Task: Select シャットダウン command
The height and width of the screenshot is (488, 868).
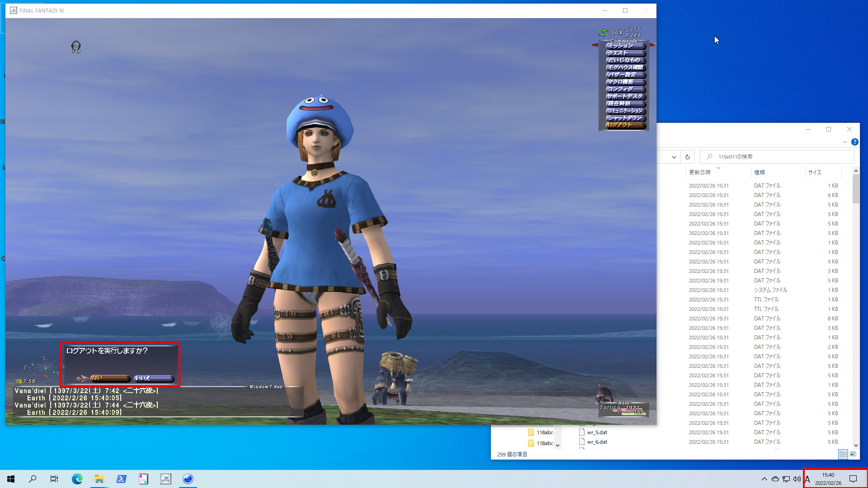Action: tap(626, 118)
